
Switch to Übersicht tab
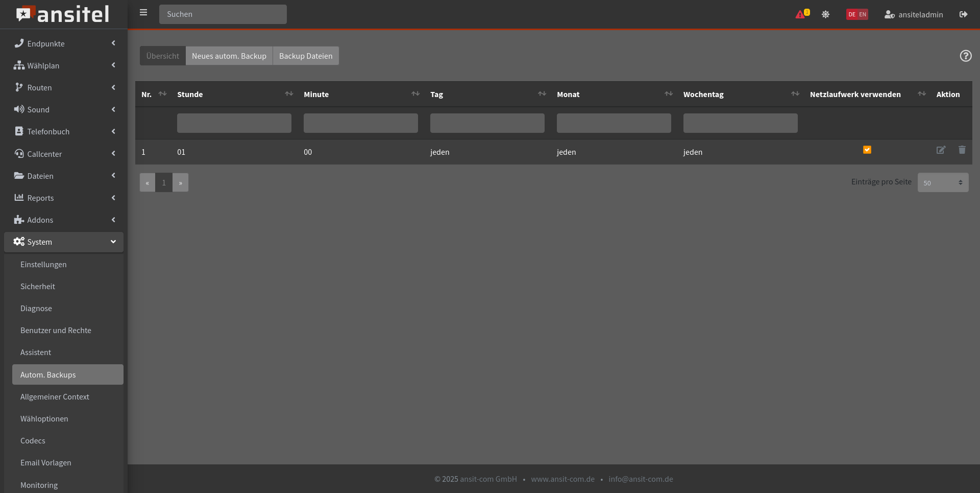click(163, 56)
